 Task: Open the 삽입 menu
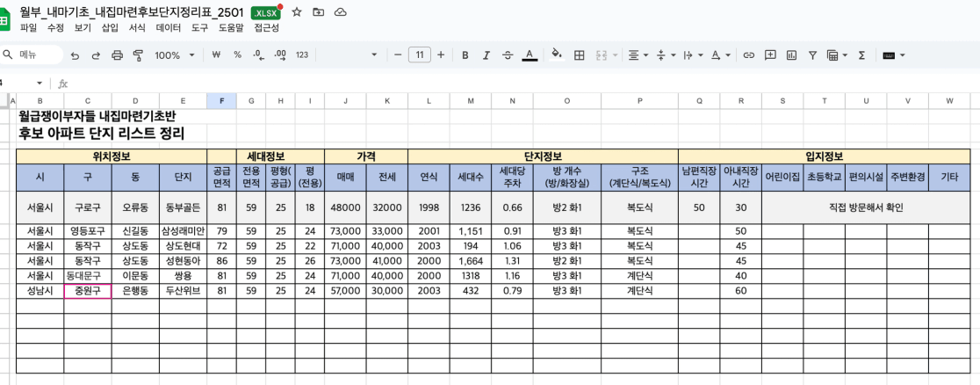click(110, 27)
